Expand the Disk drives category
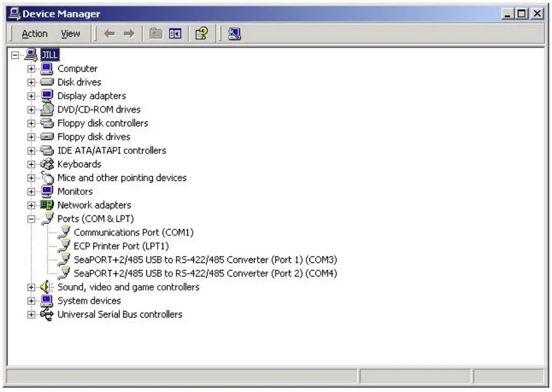The width and height of the screenshot is (552, 392). [x=31, y=82]
